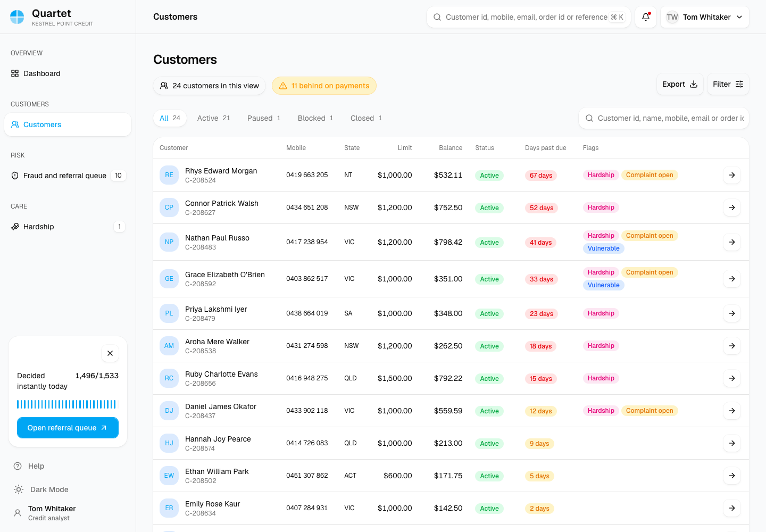Switch to the Active customers tab
Image resolution: width=766 pixels, height=532 pixels.
(x=214, y=118)
